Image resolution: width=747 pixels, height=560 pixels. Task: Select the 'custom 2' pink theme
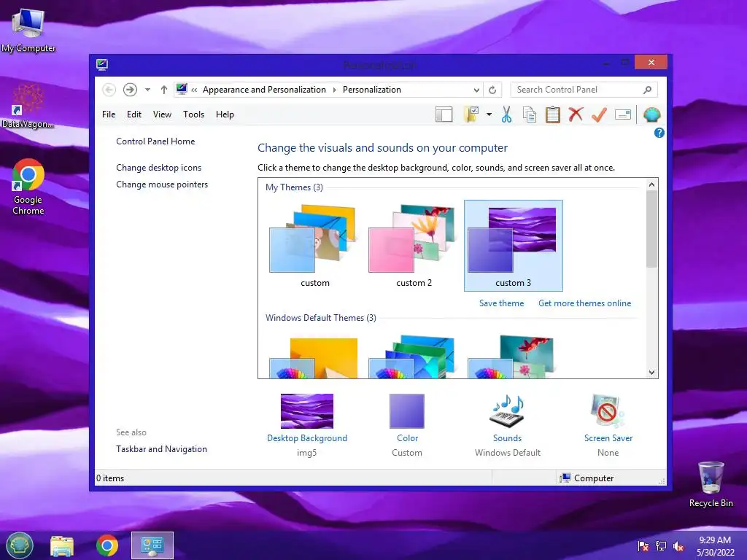tap(414, 246)
